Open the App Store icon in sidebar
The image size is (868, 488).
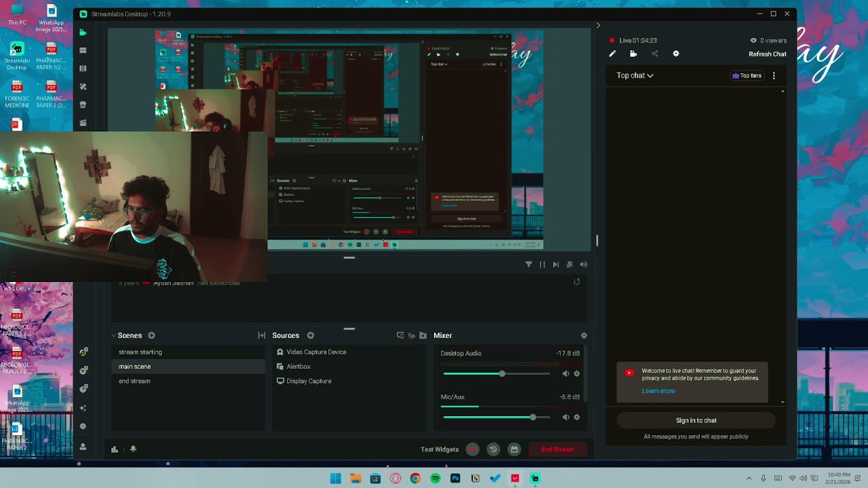(x=83, y=105)
